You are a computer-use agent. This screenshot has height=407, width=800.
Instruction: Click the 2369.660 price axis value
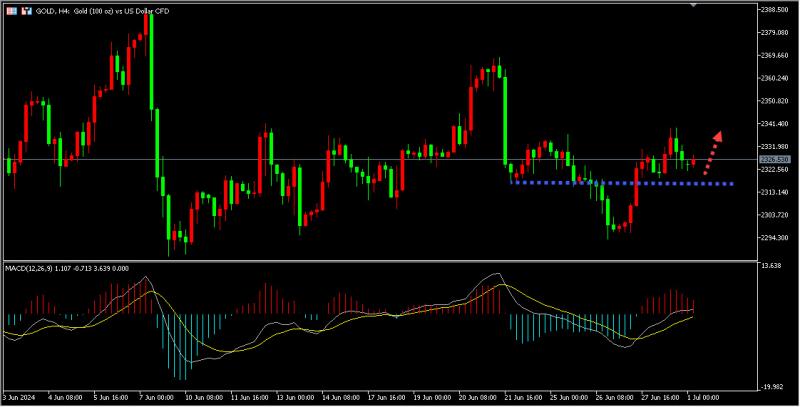click(x=775, y=56)
